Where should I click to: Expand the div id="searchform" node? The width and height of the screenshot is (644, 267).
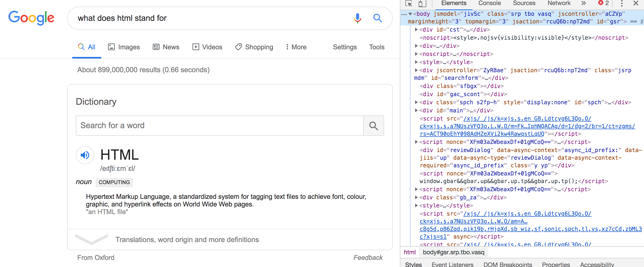pyautogui.click(x=416, y=70)
